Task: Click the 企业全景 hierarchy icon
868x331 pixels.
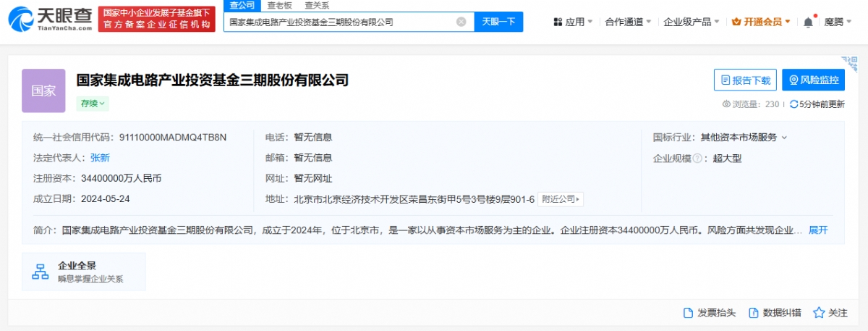Action: (41, 272)
